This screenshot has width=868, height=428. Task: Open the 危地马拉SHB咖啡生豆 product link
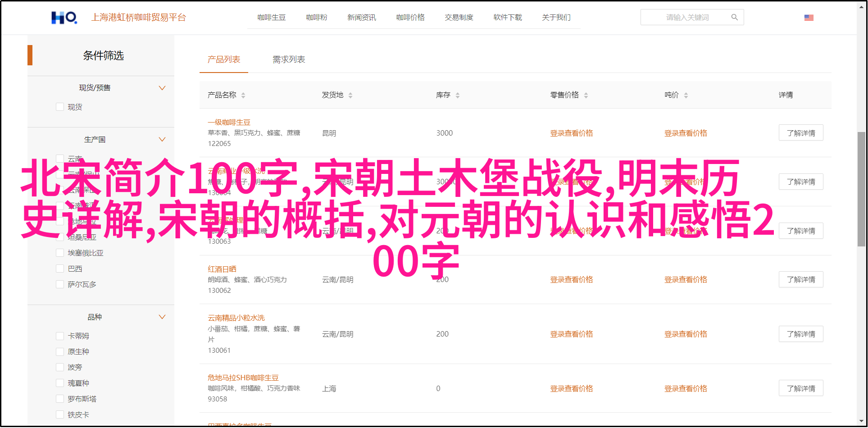tap(243, 378)
